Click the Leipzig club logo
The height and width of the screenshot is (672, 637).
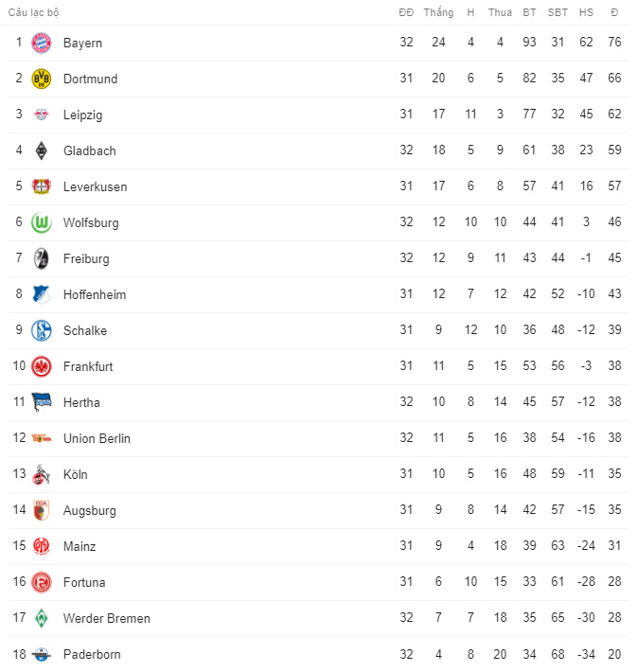click(41, 115)
